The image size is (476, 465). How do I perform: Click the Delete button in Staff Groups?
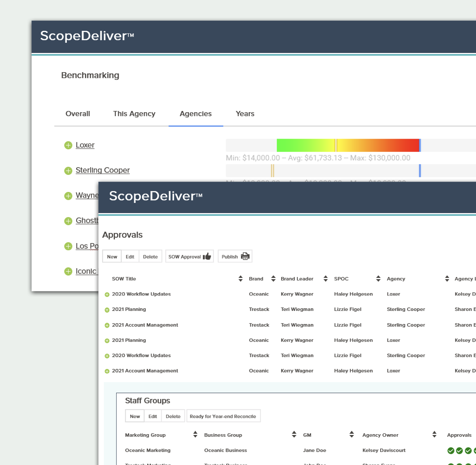click(x=173, y=416)
